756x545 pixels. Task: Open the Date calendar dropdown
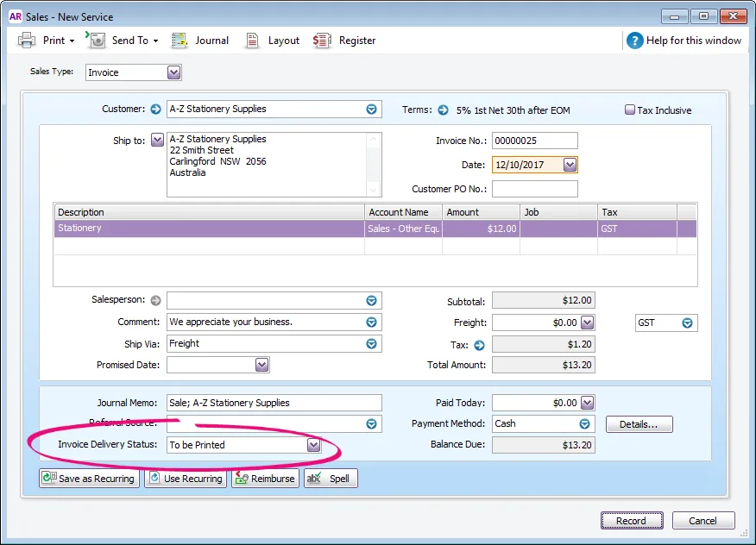570,165
